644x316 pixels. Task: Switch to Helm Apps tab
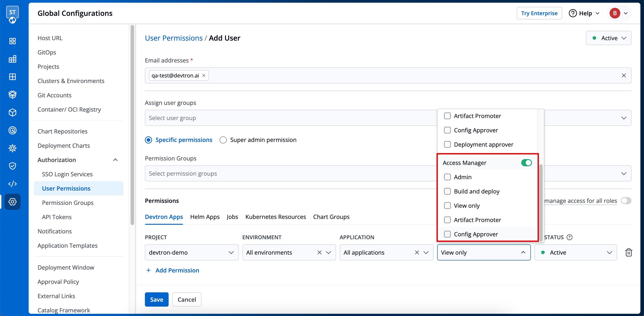click(205, 217)
